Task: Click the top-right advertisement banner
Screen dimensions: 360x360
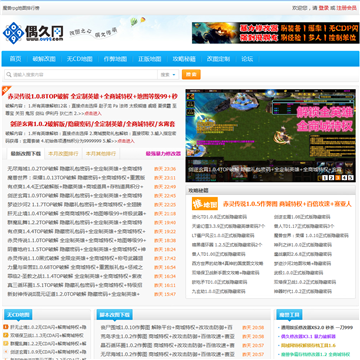Action: click(x=275, y=33)
